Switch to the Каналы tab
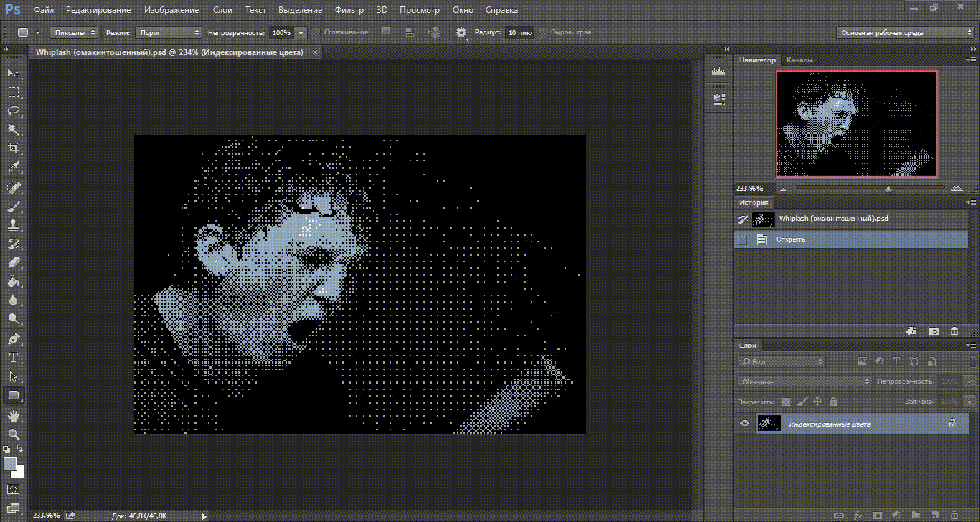This screenshot has height=522, width=980. tap(799, 60)
